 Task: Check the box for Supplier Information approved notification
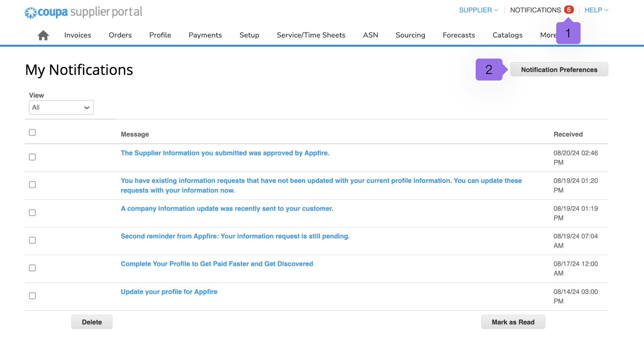[33, 157]
